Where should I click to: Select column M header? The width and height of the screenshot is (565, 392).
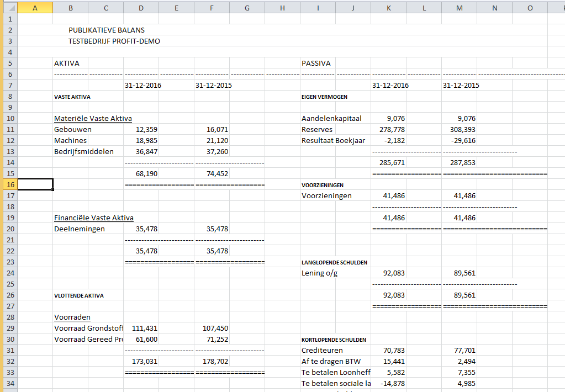point(459,8)
